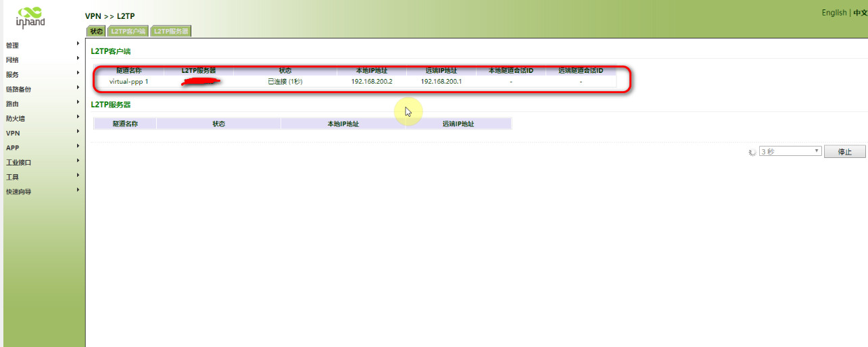
Task: Open the VPN sidebar menu
Action: pos(13,133)
